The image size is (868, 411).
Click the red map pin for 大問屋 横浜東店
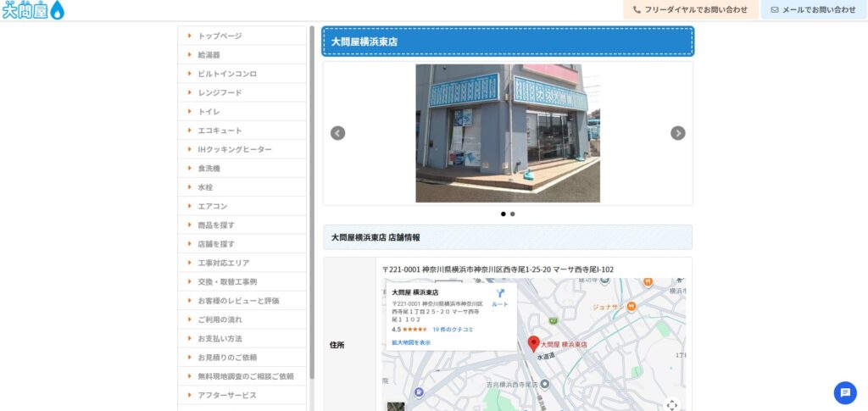[x=533, y=343]
